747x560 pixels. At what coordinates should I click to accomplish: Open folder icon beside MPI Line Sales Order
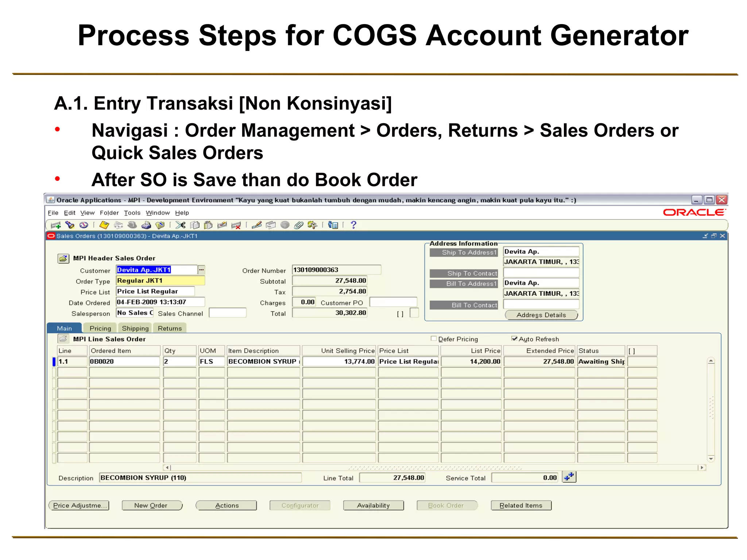point(63,339)
